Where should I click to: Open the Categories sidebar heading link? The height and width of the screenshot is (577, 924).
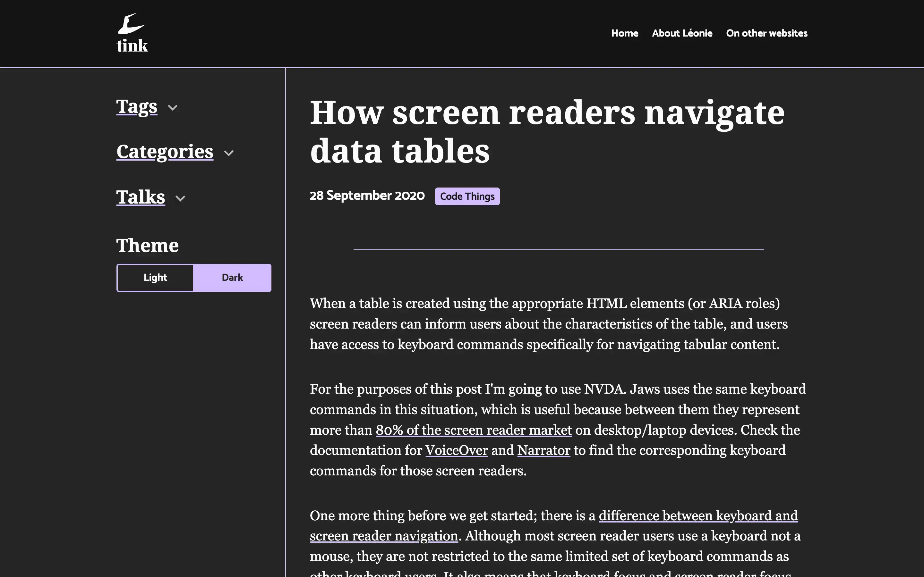pyautogui.click(x=165, y=152)
